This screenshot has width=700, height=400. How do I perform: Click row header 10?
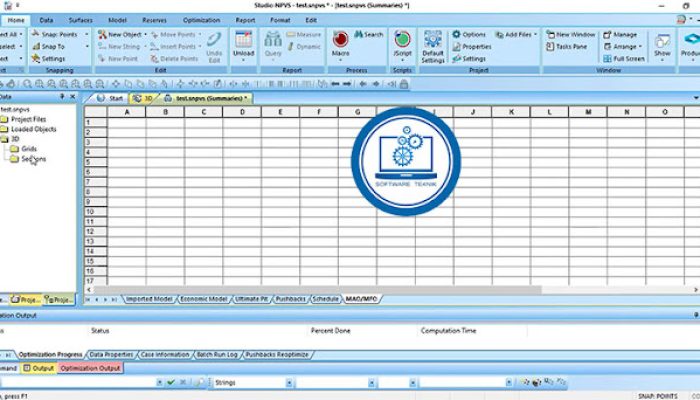(x=96, y=212)
